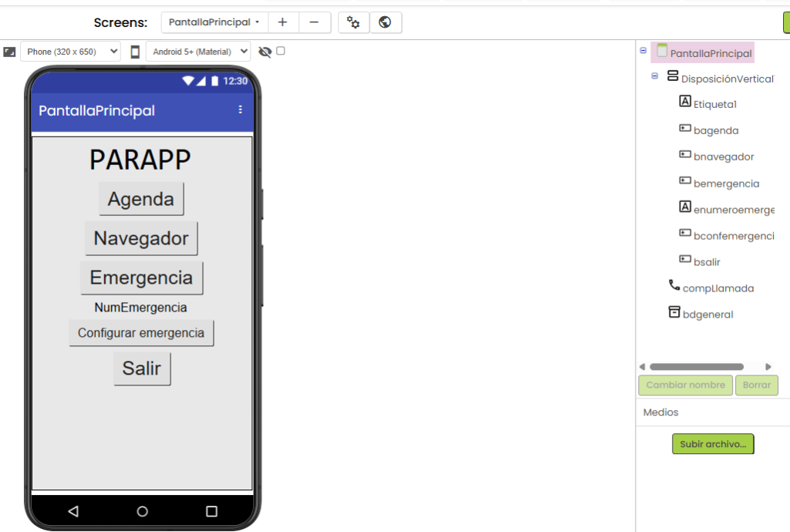790x532 pixels.
Task: Toggle the show hidden components checkbox
Action: click(281, 51)
